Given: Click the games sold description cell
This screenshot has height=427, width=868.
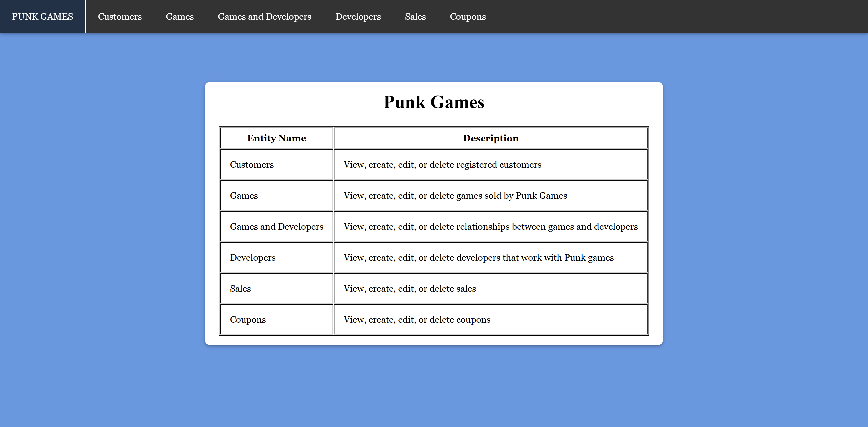Looking at the screenshot, I should [x=455, y=196].
